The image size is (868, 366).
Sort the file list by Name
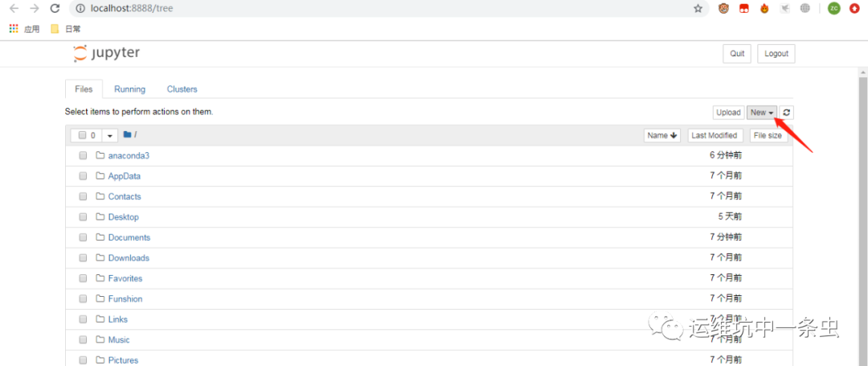pos(662,135)
